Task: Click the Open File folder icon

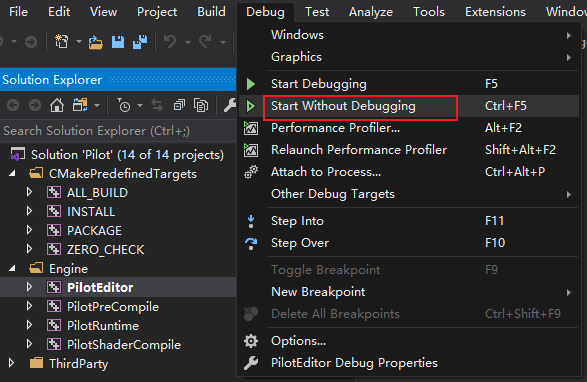Action: click(95, 42)
